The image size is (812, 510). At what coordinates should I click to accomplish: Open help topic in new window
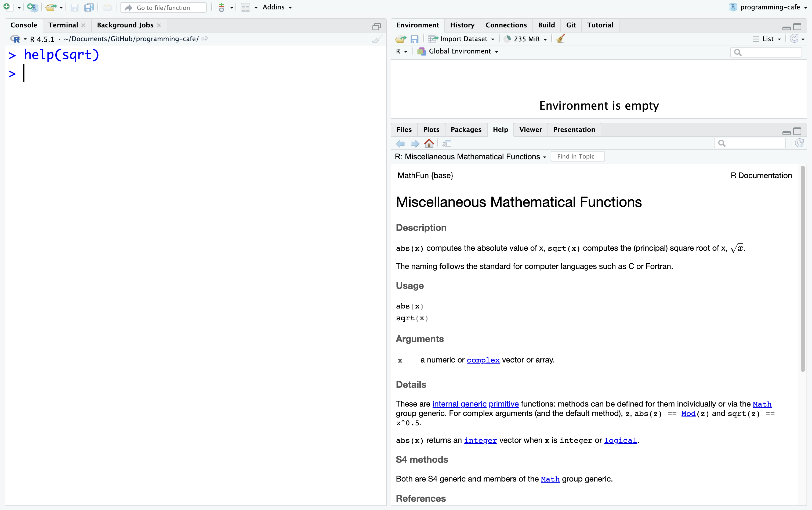(x=447, y=144)
